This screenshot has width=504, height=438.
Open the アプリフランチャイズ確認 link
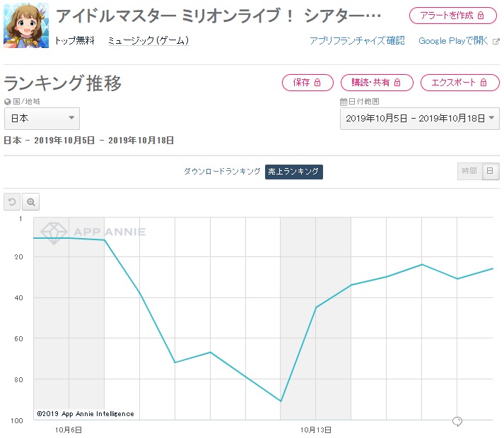coord(357,41)
